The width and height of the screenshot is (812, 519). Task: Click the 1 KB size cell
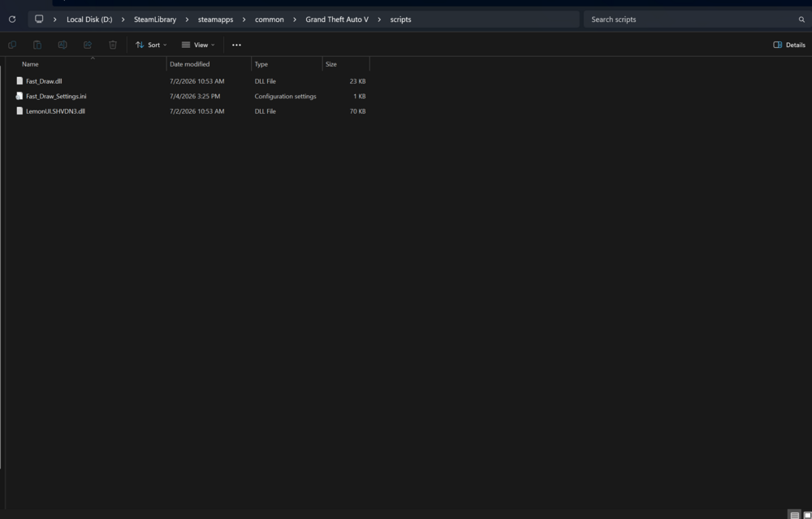360,97
